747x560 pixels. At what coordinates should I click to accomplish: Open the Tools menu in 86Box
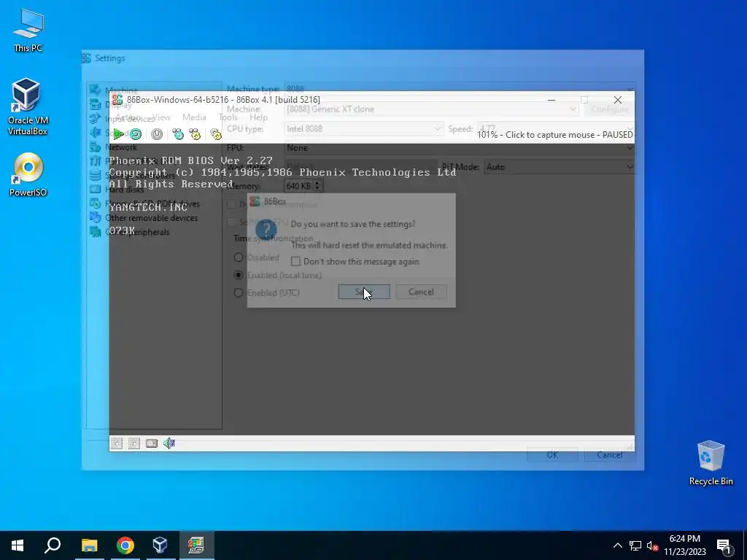pos(228,117)
